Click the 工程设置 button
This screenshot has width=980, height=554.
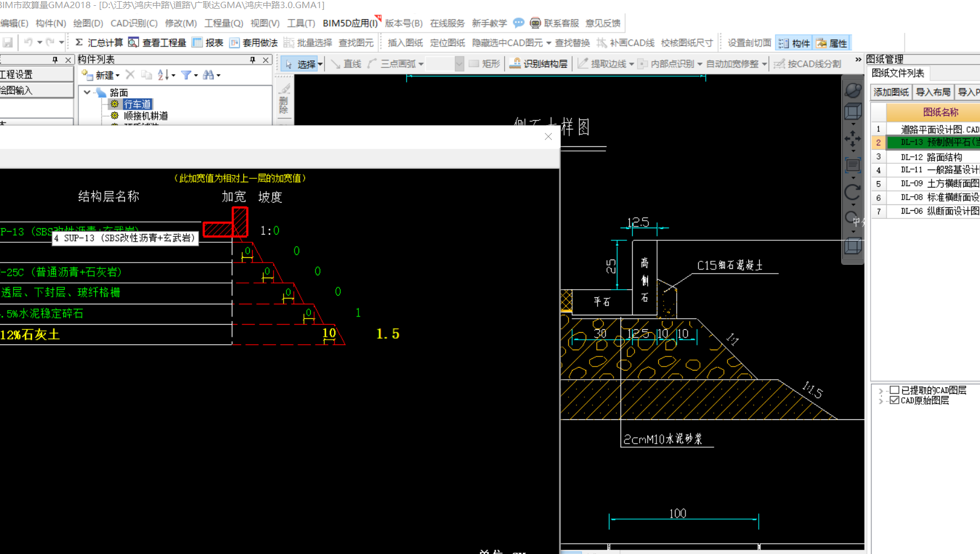37,74
